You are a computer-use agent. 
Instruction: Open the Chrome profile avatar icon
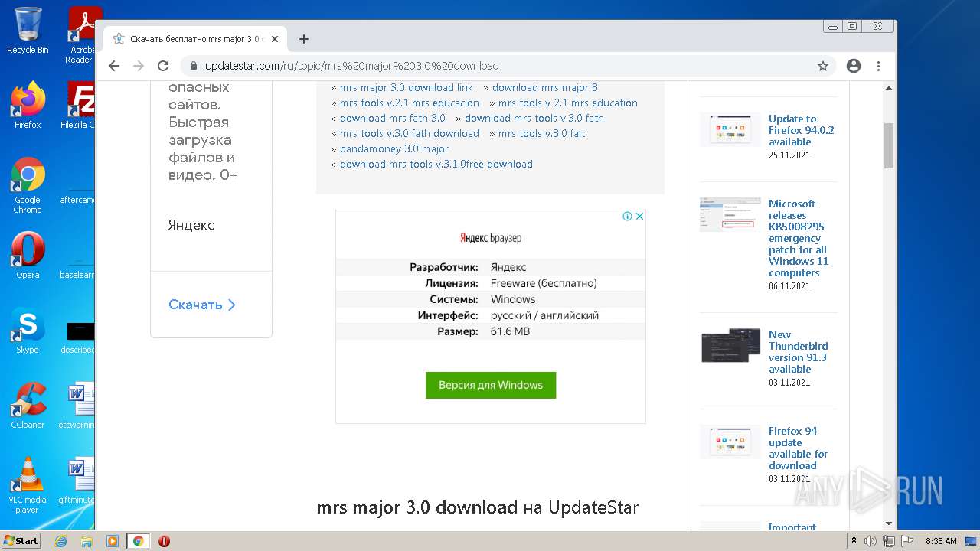coord(854,66)
